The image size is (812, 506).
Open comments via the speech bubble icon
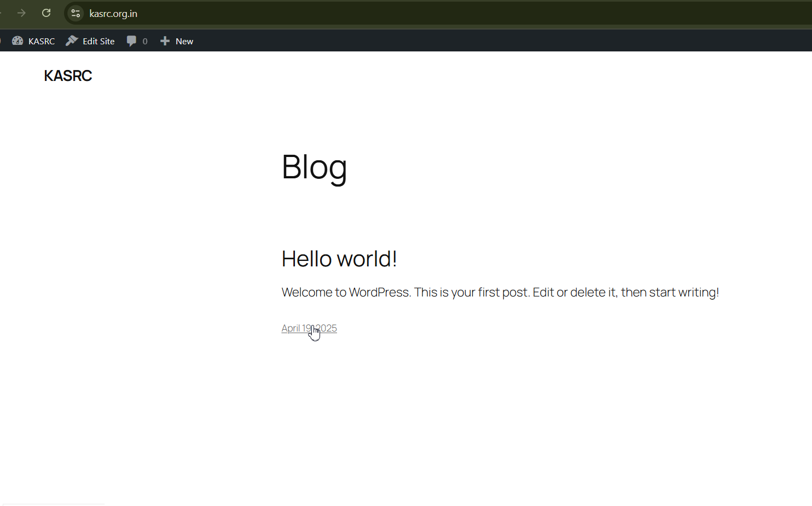[131, 41]
